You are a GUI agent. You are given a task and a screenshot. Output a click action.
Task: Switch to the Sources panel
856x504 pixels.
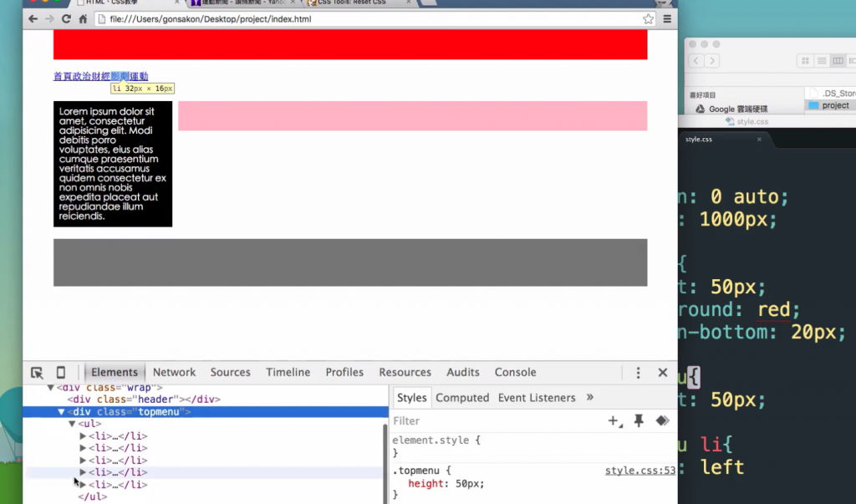(231, 373)
